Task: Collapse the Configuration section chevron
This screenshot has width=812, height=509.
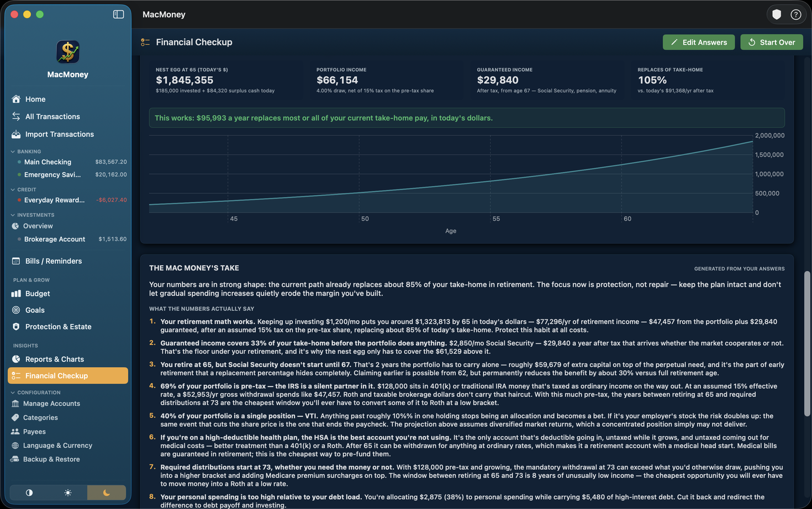Action: point(13,393)
